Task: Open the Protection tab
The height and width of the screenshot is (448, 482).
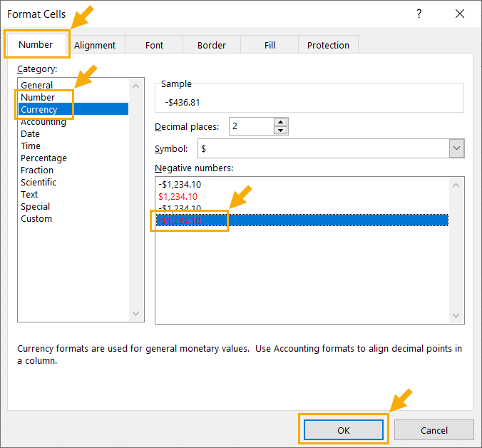Action: click(x=328, y=45)
